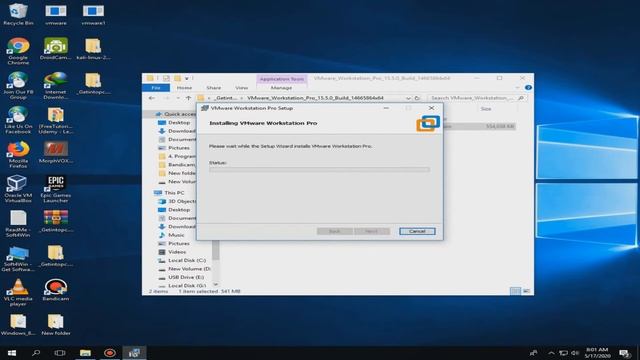Sort files by the Size column header

(486, 109)
